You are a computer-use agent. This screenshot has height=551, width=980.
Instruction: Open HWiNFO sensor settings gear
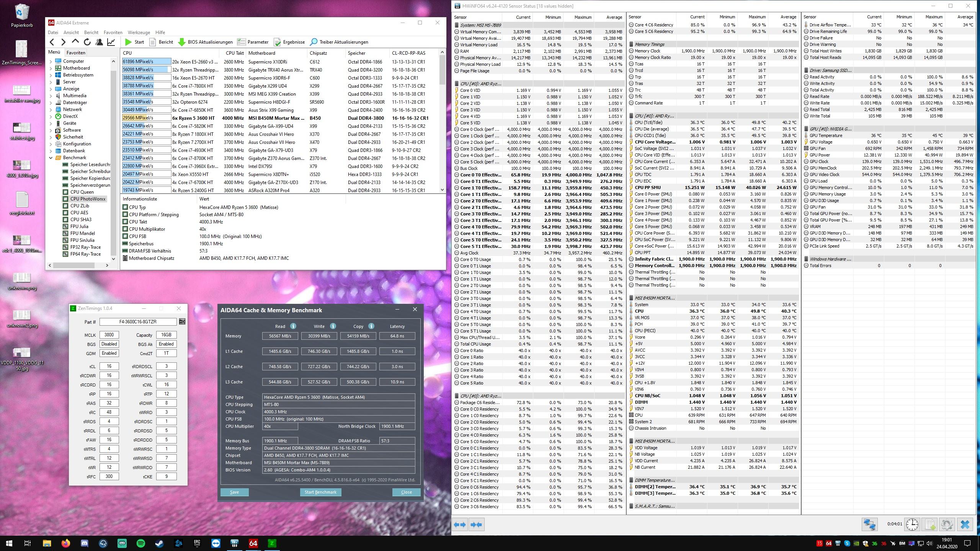(947, 524)
